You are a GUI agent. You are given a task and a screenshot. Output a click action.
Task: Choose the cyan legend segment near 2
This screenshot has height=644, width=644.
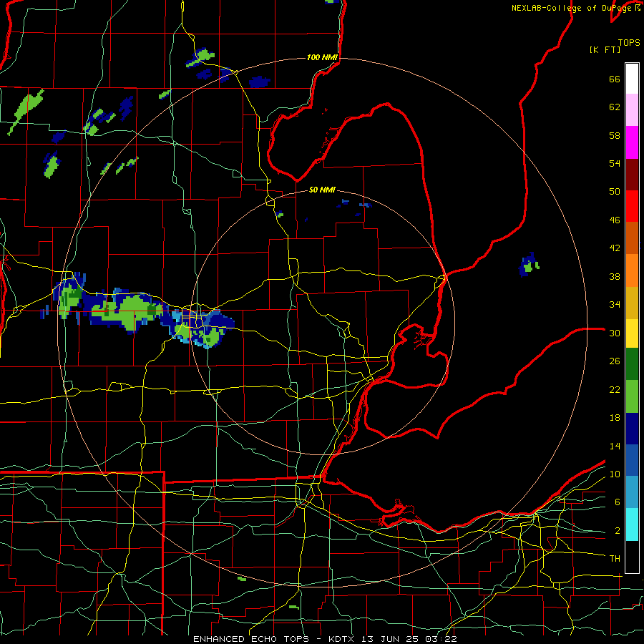tap(632, 525)
